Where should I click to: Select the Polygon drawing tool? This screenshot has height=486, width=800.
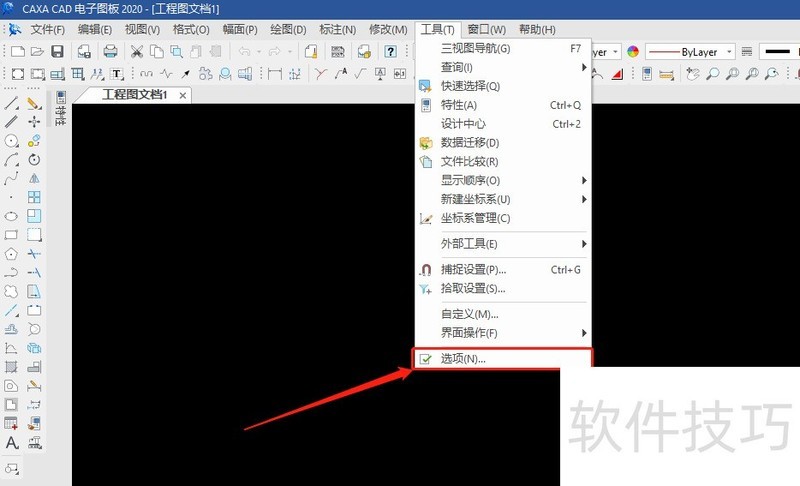(x=11, y=254)
